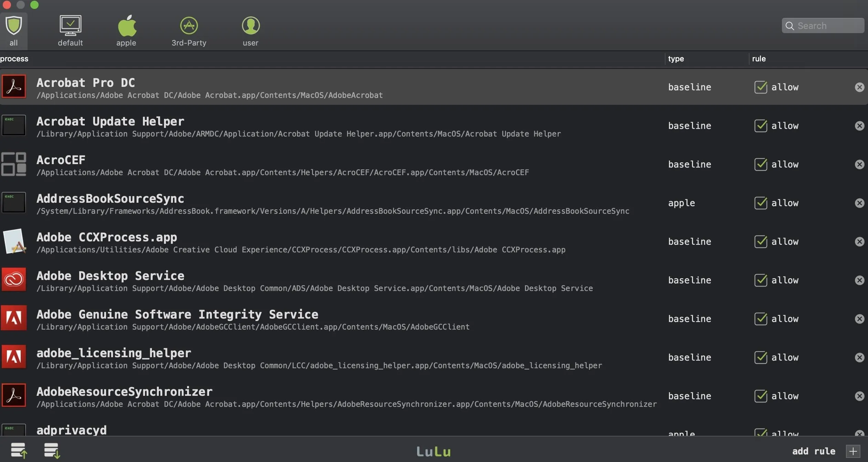Show all rules via shield icon
Viewport: 868px width, 462px height.
pyautogui.click(x=13, y=26)
